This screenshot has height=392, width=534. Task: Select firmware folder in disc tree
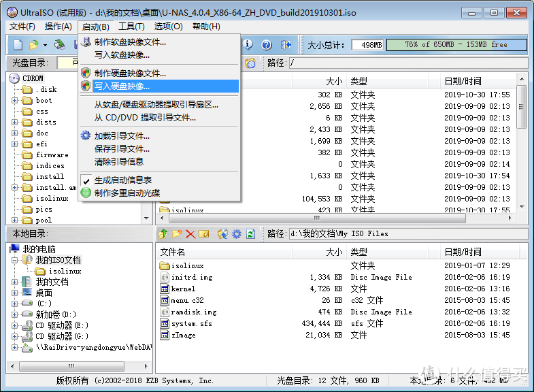[x=46, y=155]
